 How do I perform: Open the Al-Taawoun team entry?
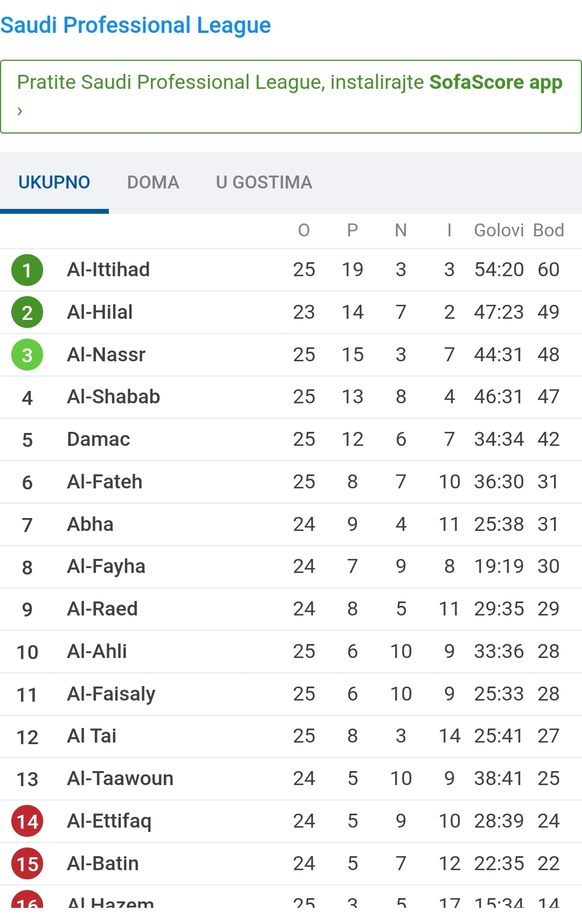[120, 778]
